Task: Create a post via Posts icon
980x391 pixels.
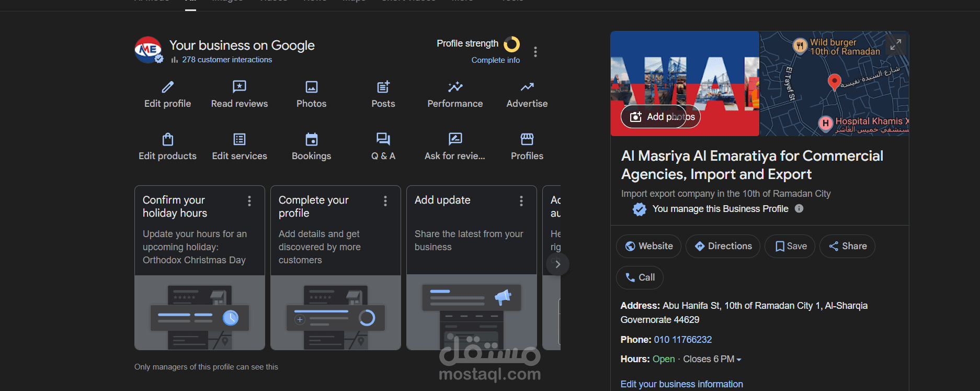Action: tap(383, 87)
